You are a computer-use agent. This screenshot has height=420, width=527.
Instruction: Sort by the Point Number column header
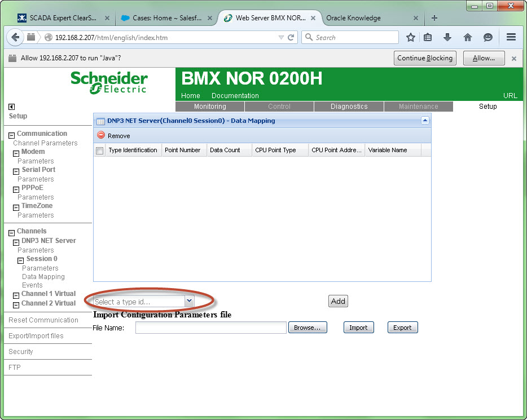click(183, 150)
